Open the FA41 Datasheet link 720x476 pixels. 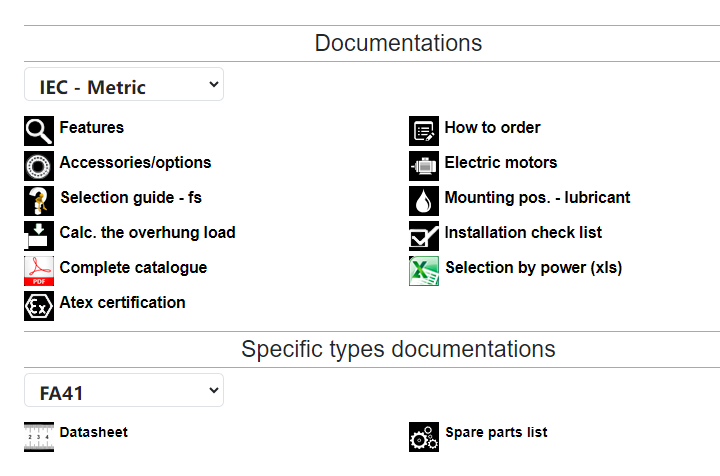tap(94, 432)
